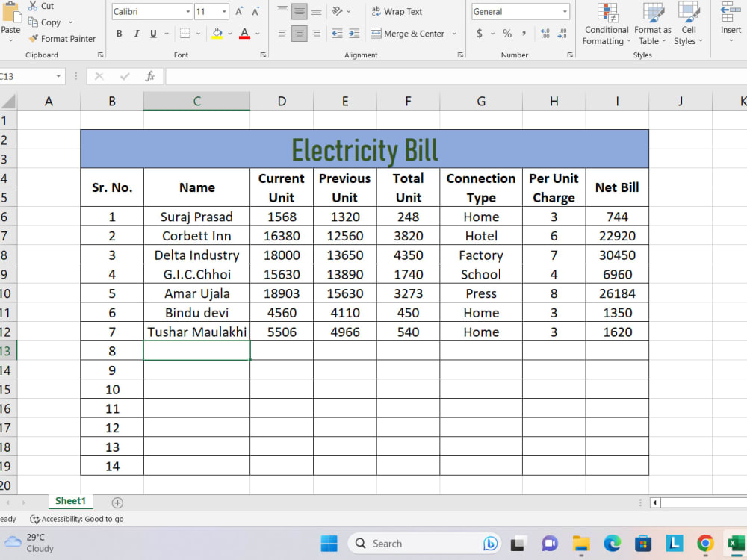Screen dimensions: 747x560
Task: Select Center horizontal alignment icon
Action: click(x=300, y=34)
